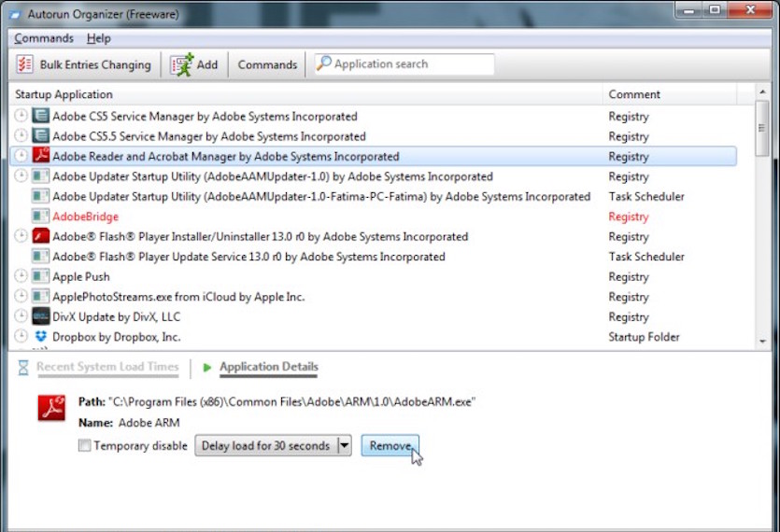Click Task Scheduler comment for Flash Update Service
The height and width of the screenshot is (532, 780).
pos(646,257)
